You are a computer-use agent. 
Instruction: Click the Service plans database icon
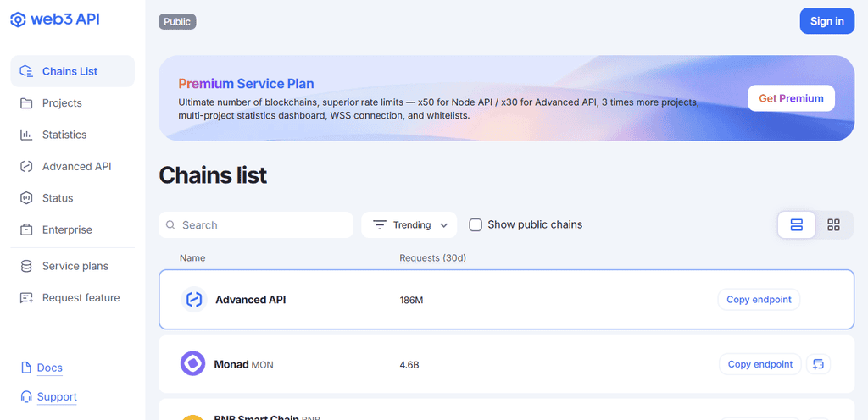coord(26,267)
